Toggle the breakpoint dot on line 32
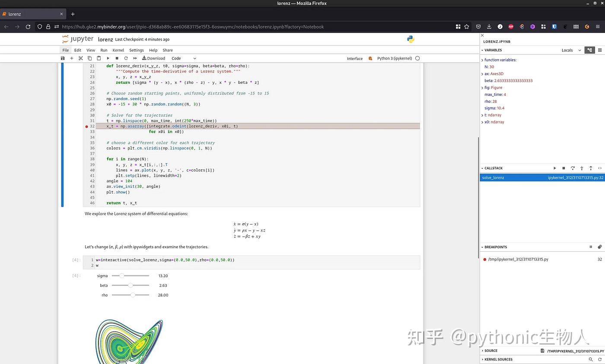 (x=86, y=126)
